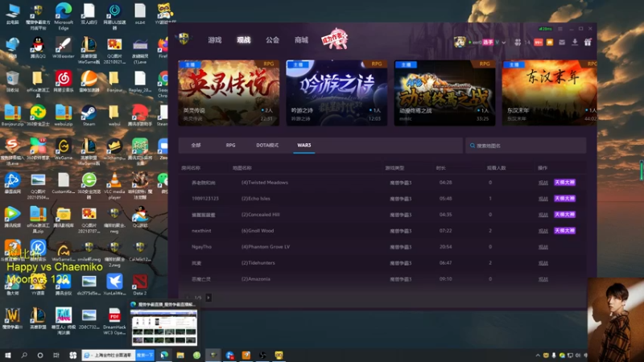Viewport: 644px width, 362px height.
Task: Click the orange badge icon in header
Action: pyautogui.click(x=550, y=43)
